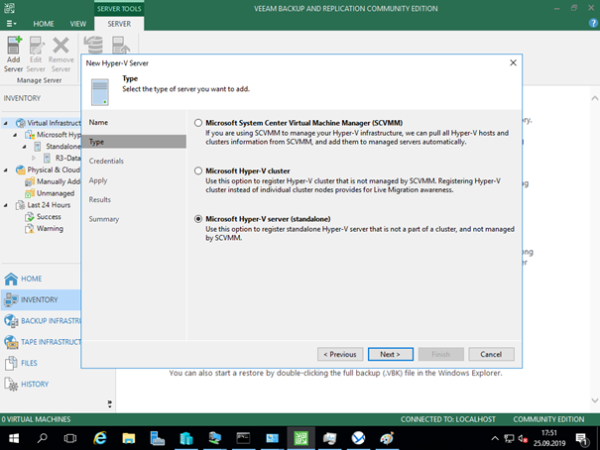Open the Windows Start menu
This screenshot has height=450, width=600.
coord(13,438)
